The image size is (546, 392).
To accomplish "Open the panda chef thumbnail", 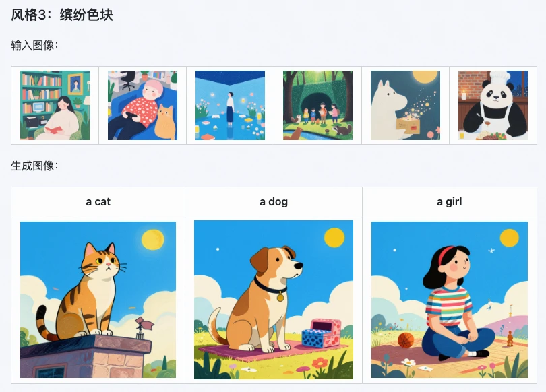I will [493, 105].
